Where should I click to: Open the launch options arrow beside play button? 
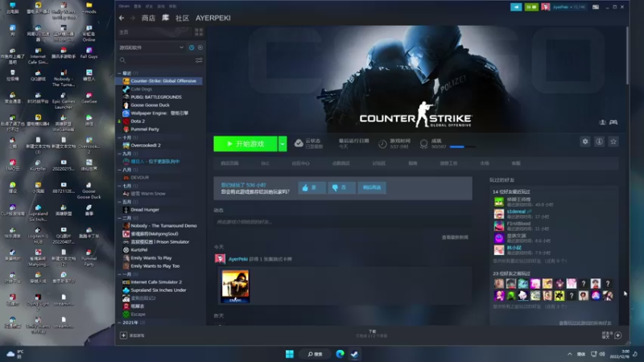[x=283, y=144]
